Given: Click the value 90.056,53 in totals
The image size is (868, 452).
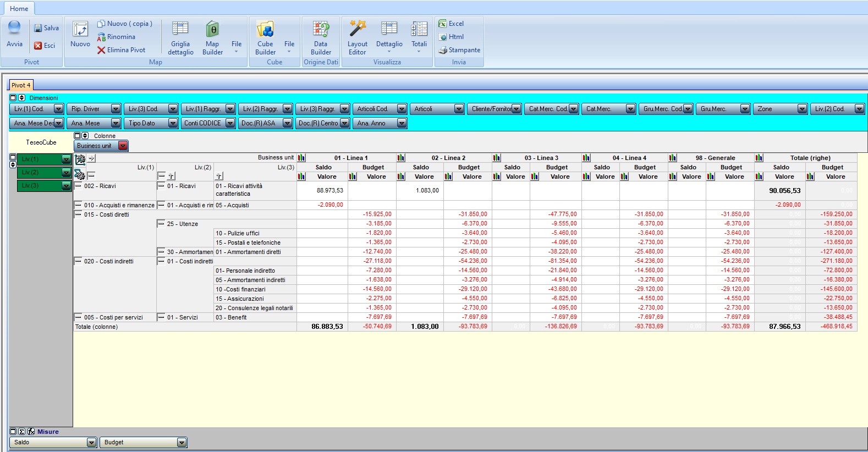Looking at the screenshot, I should pyautogui.click(x=784, y=191).
